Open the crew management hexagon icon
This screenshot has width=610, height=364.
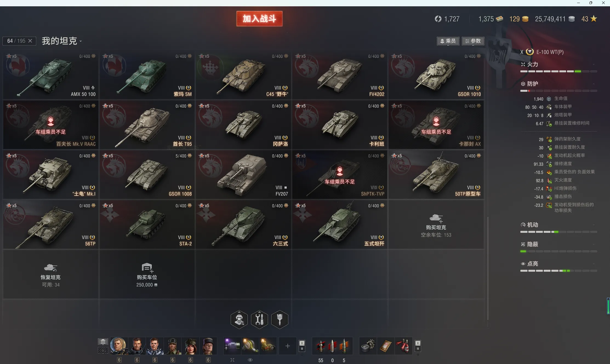(239, 319)
